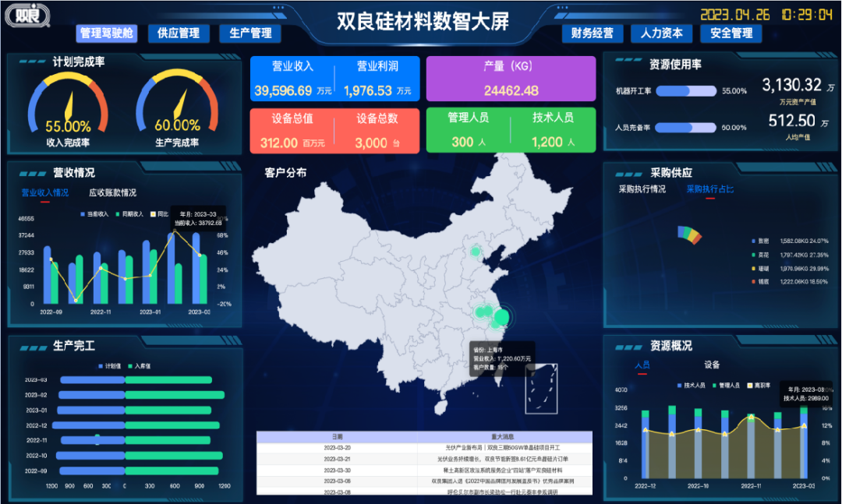
Task: Open the 8.61亿元单晶硅片订单 news row
Action: (424, 459)
